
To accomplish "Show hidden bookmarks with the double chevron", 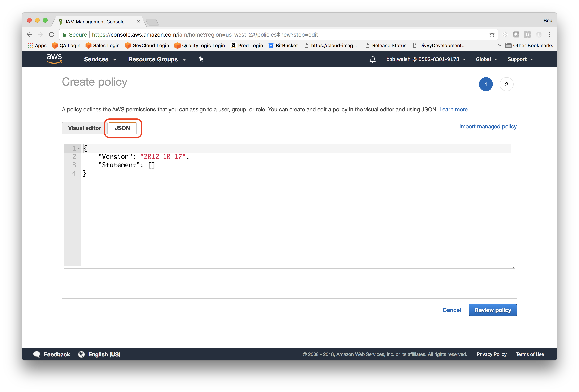I will (x=499, y=45).
